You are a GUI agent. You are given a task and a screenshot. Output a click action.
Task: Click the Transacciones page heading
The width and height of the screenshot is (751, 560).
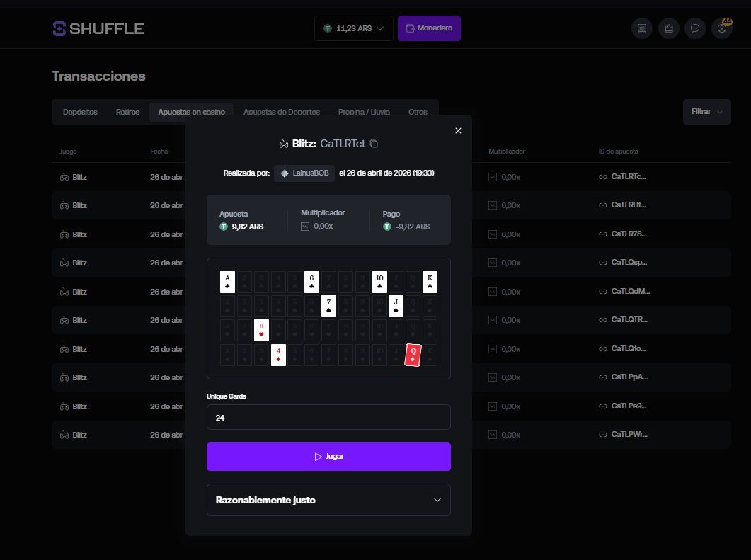click(98, 76)
